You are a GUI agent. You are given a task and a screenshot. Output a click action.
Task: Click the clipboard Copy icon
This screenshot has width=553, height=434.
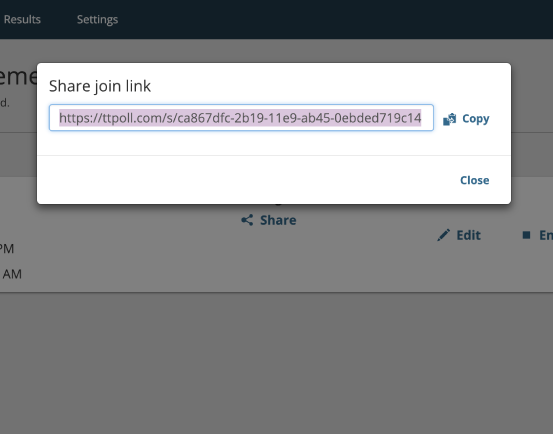tap(449, 119)
